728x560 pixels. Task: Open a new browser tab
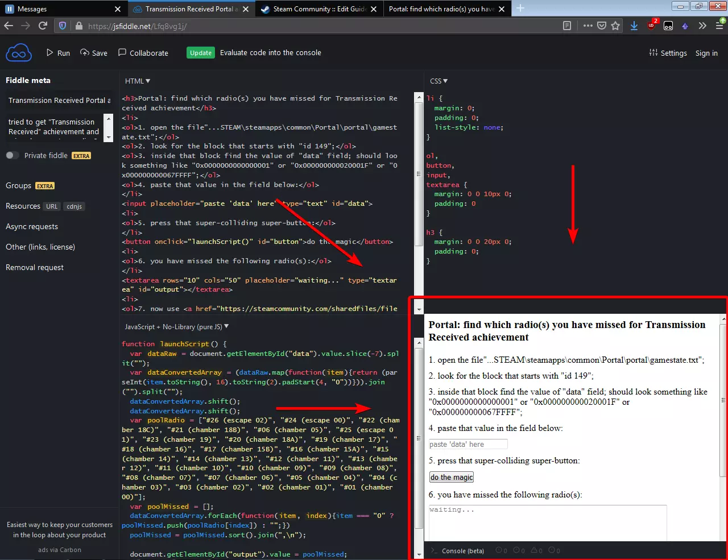(520, 9)
